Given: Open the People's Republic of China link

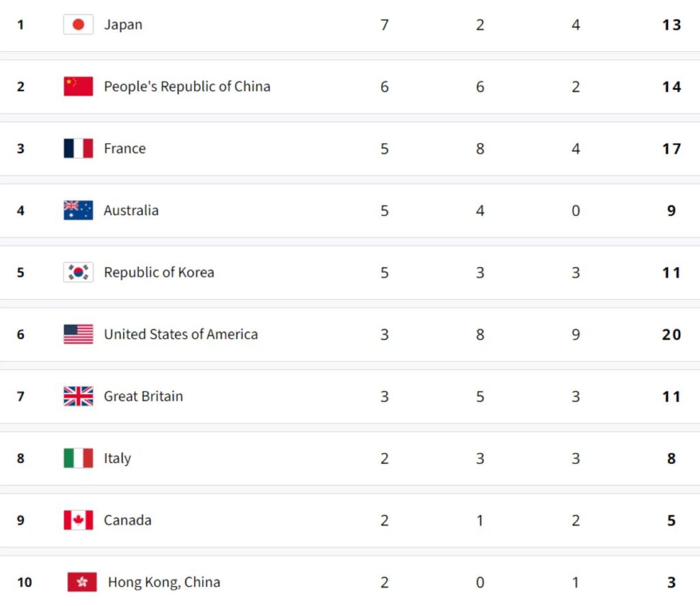Looking at the screenshot, I should [x=187, y=87].
